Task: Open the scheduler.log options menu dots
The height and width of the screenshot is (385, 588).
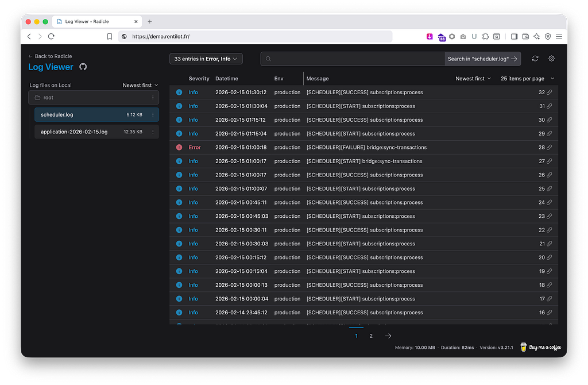Action: (153, 115)
